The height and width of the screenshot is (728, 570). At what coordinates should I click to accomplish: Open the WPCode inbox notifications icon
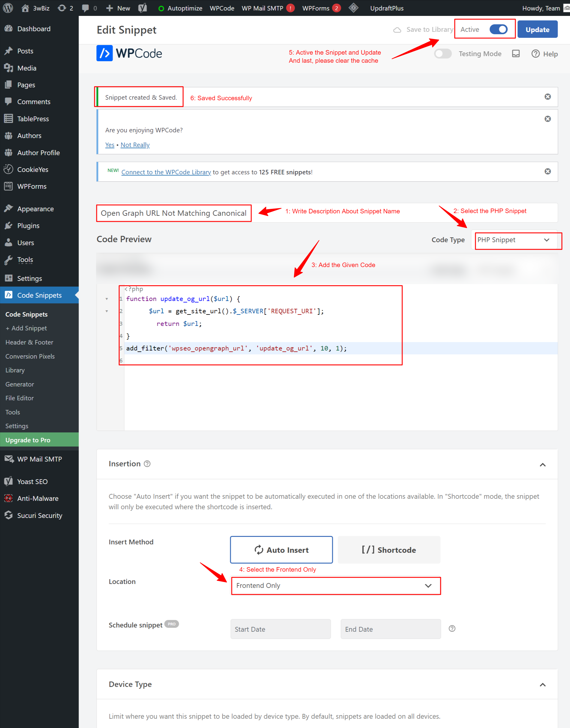[516, 54]
